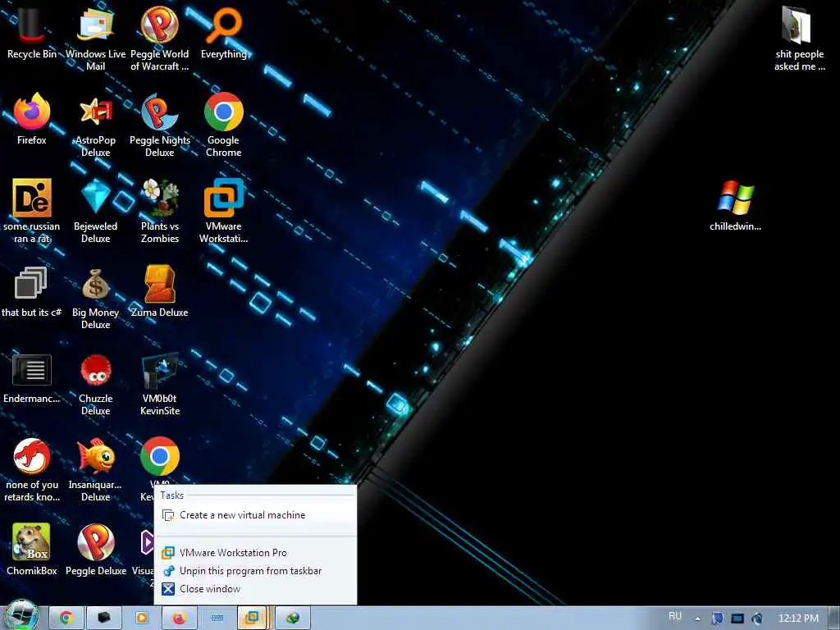Screen dimensions: 840x630
Task: Select the Chuzzle Deluxe desktop icon
Action: [95, 384]
